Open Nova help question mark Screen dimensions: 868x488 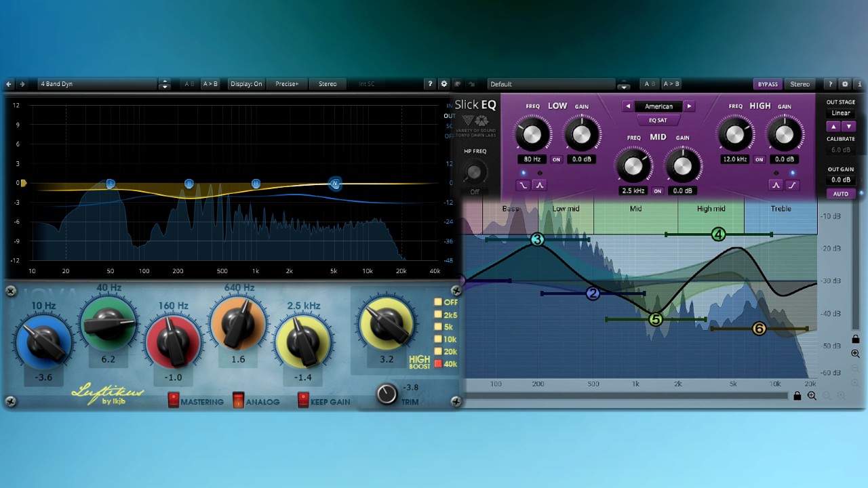(x=430, y=84)
